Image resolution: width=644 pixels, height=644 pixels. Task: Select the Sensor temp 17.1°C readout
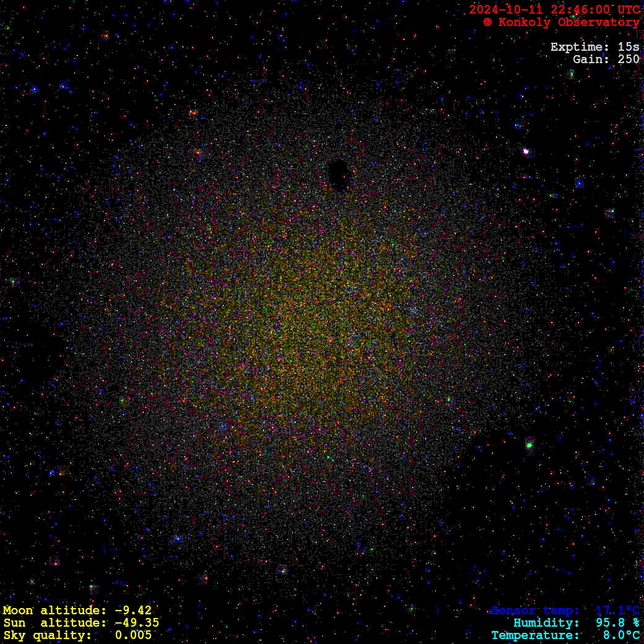[565, 611]
